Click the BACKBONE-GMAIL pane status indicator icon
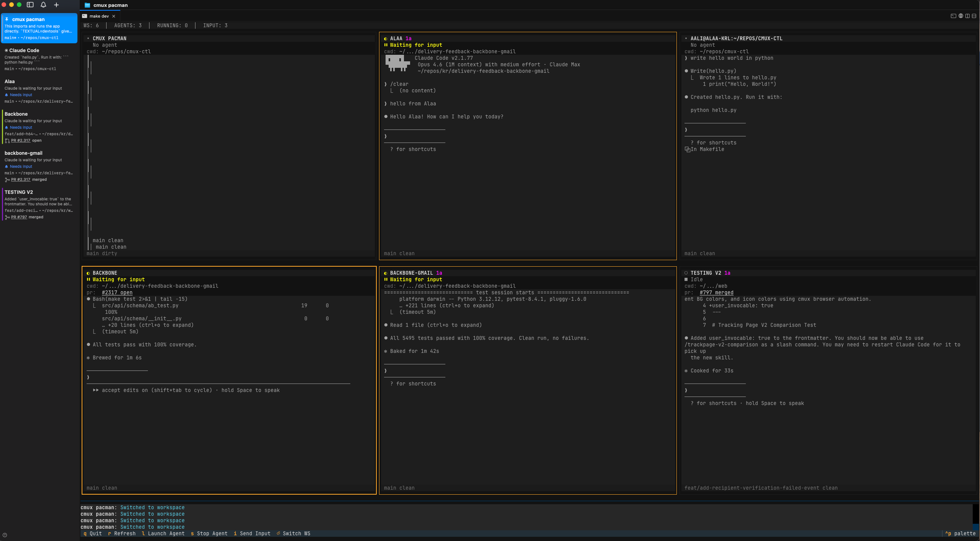Screen dimensions: 980x541 (386, 273)
